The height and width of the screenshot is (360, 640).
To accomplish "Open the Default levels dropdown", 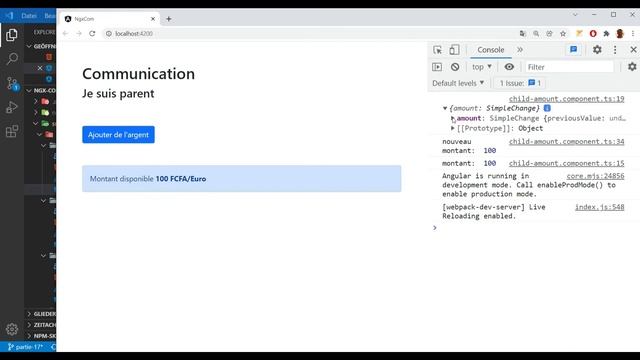I will (458, 83).
